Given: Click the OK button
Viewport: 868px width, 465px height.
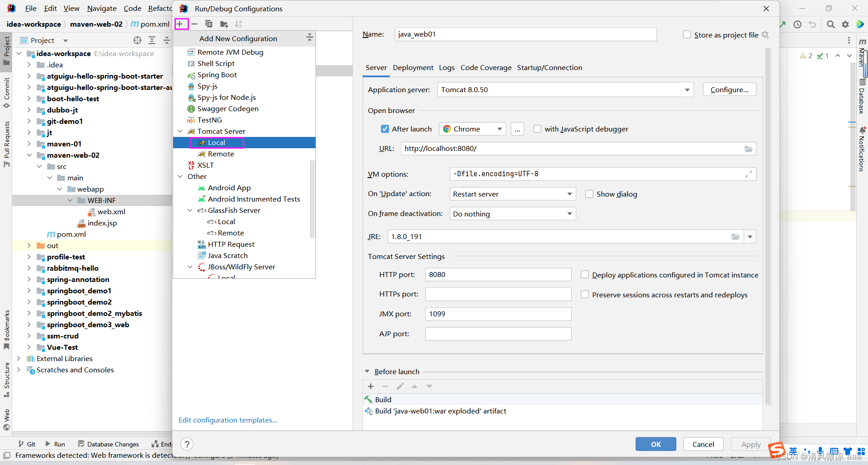Looking at the screenshot, I should coord(656,444).
